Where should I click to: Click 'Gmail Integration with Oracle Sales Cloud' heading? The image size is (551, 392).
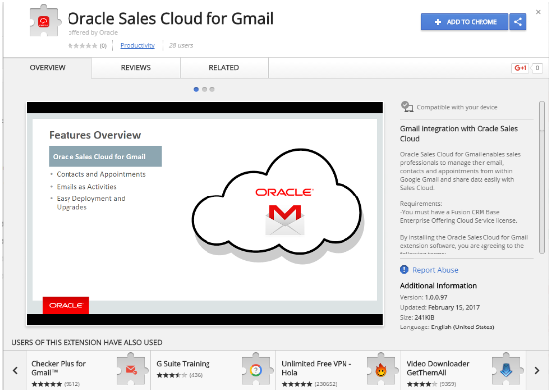[459, 133]
